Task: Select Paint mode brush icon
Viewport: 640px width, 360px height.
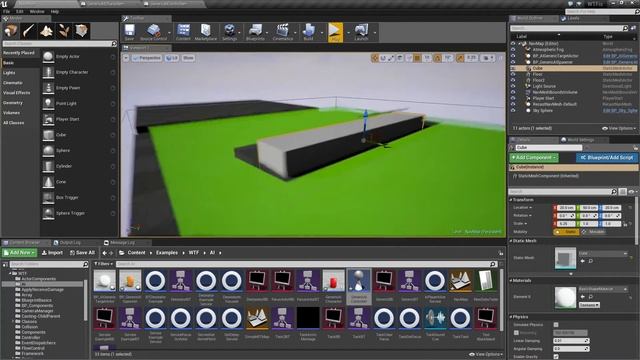Action: [x=28, y=31]
